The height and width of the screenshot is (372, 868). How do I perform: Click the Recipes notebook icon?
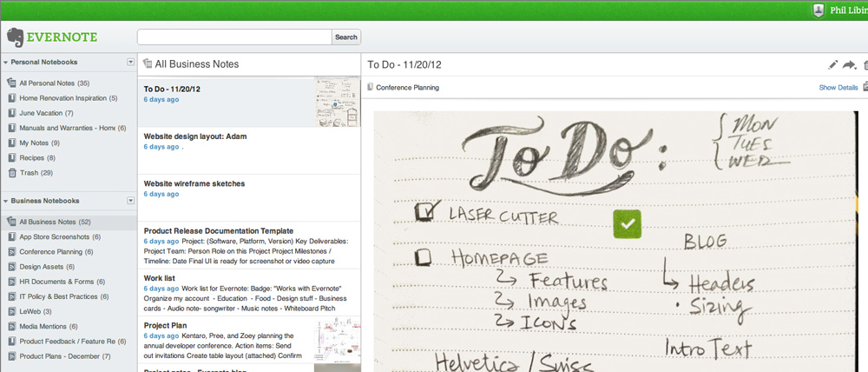click(x=12, y=158)
